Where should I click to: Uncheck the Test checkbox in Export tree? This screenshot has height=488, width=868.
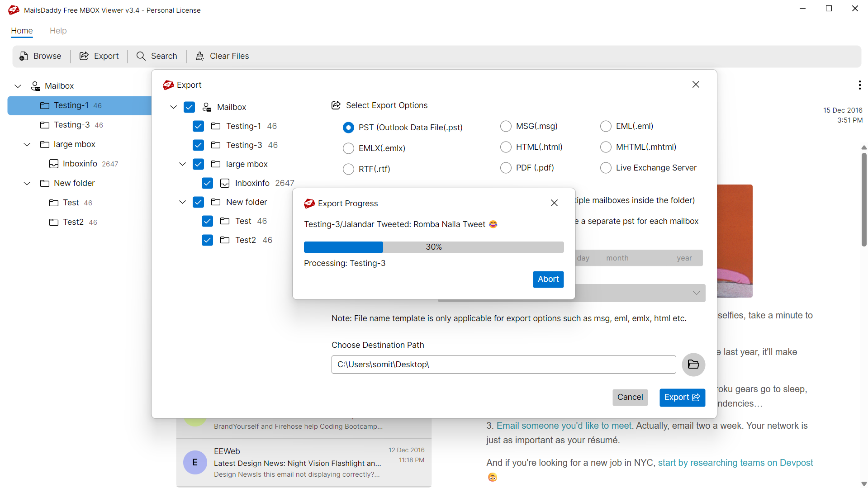point(207,221)
